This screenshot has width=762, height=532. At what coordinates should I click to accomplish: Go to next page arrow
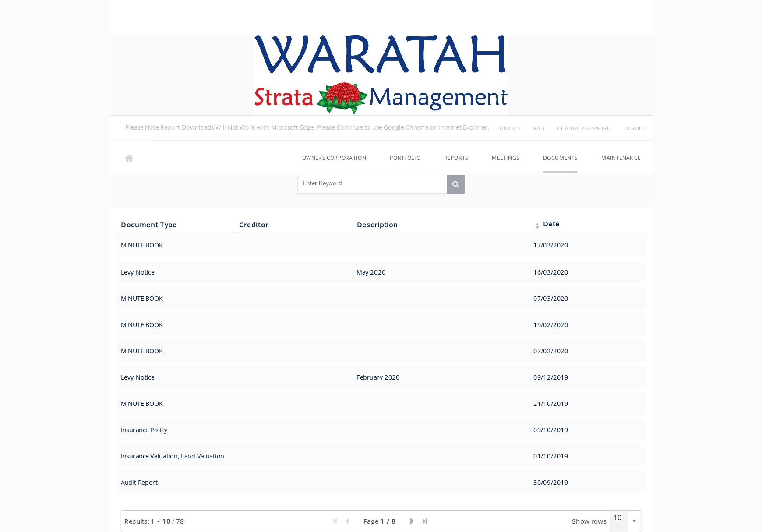pos(412,521)
